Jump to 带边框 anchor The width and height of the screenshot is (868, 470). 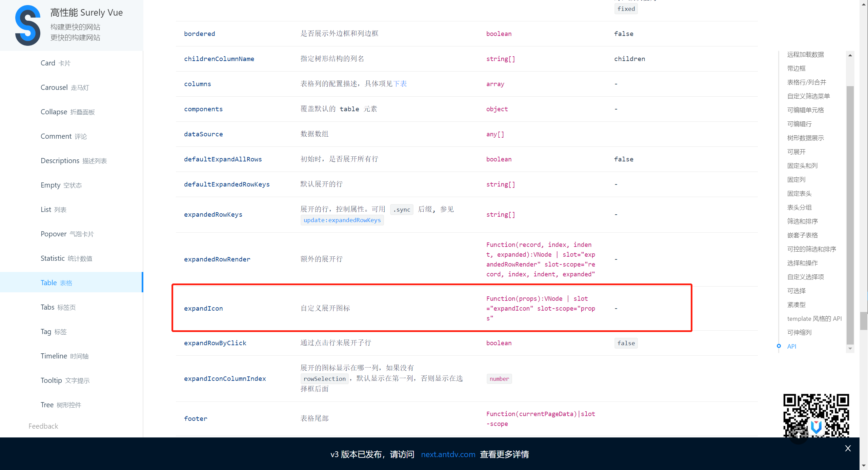(796, 68)
